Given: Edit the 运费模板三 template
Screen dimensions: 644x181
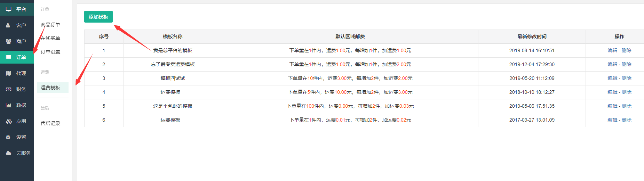Looking at the screenshot, I should 612,92.
